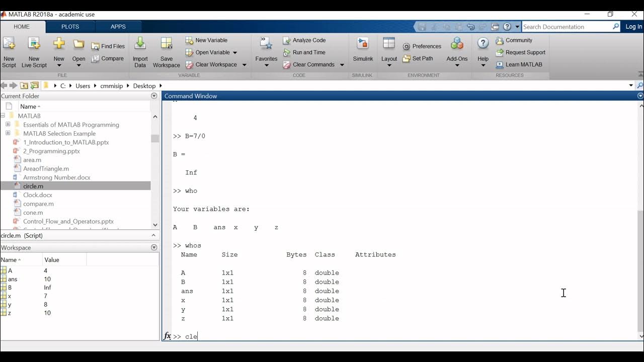
Task: Open Current Folder panel actions menu
Action: coord(154,96)
